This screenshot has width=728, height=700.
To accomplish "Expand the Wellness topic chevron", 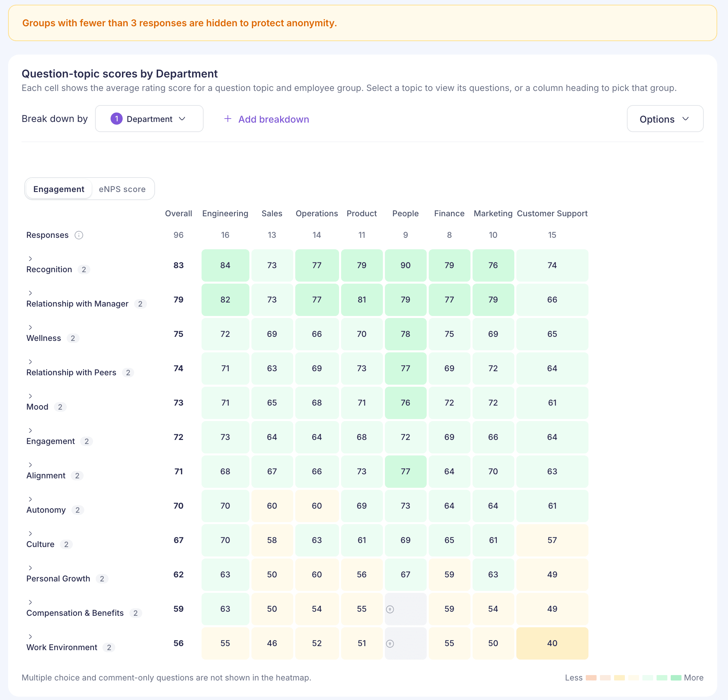I will click(x=30, y=327).
